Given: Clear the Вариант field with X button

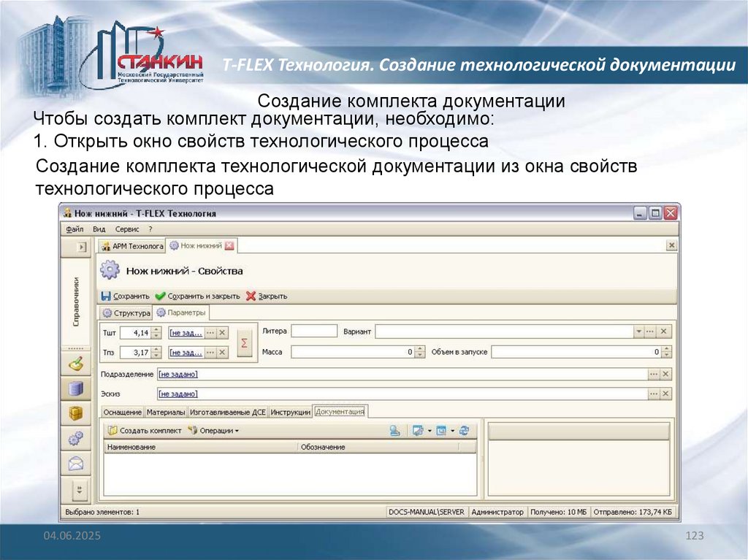Looking at the screenshot, I should point(663,331).
